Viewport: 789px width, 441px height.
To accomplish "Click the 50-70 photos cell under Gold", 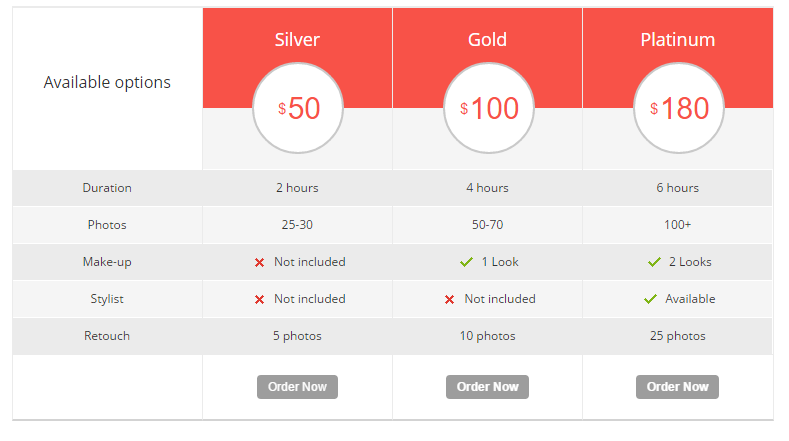I will point(487,225).
